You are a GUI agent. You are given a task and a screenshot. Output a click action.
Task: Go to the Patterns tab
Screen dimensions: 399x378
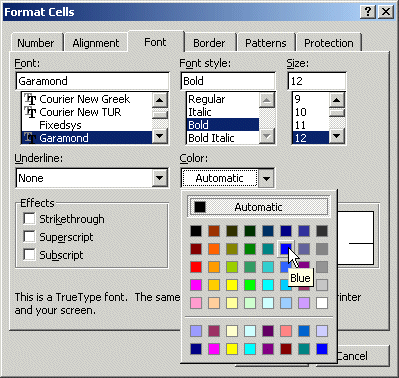coord(266,43)
